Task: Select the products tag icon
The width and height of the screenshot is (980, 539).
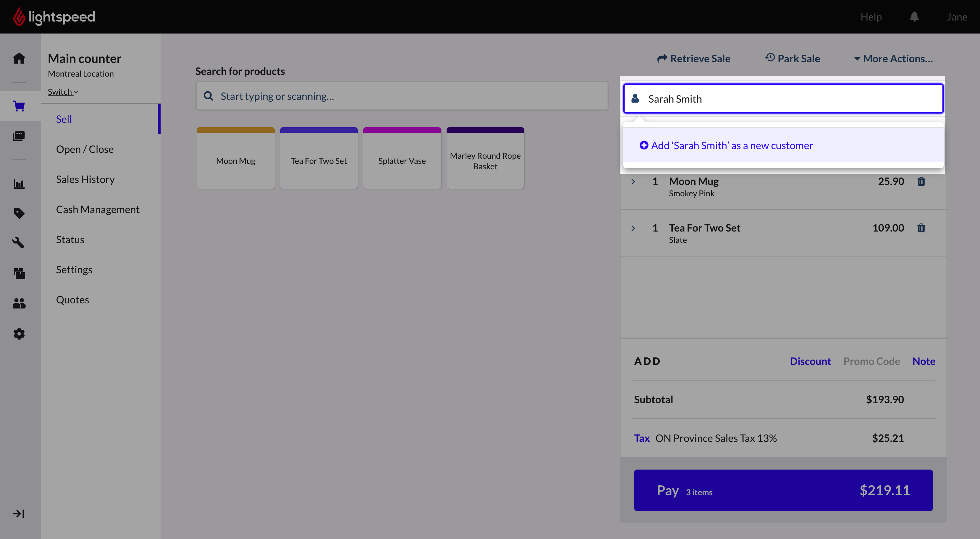Action: (x=19, y=213)
